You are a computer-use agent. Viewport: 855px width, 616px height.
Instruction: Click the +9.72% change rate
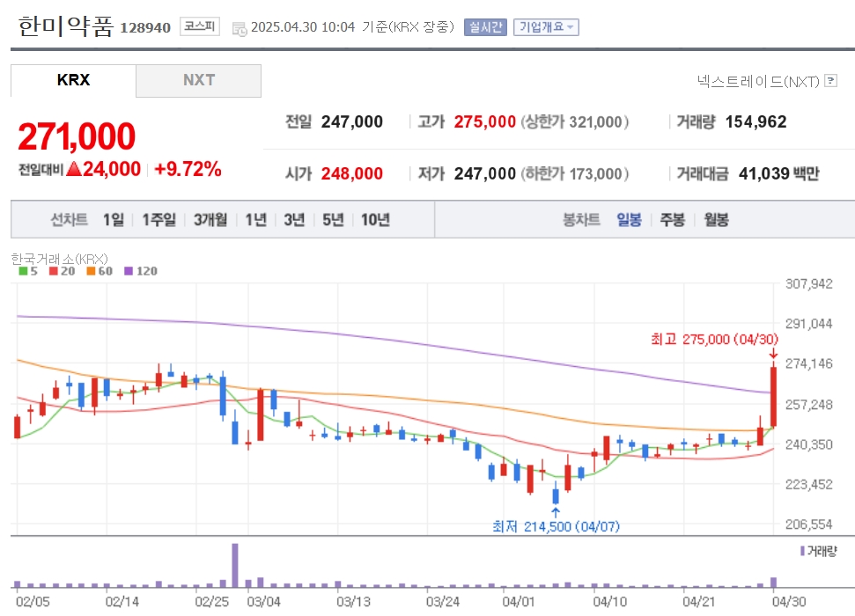point(188,169)
